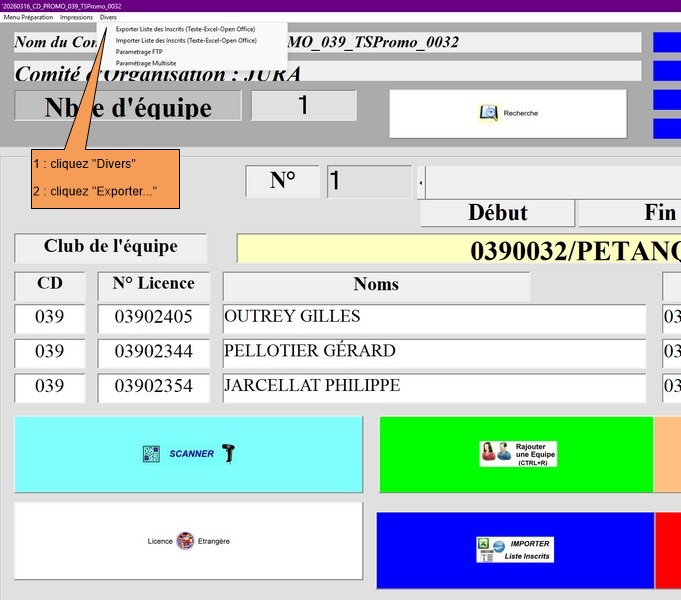
Task: Click the yellow club name field 0390032/PETANQ
Action: [458, 249]
